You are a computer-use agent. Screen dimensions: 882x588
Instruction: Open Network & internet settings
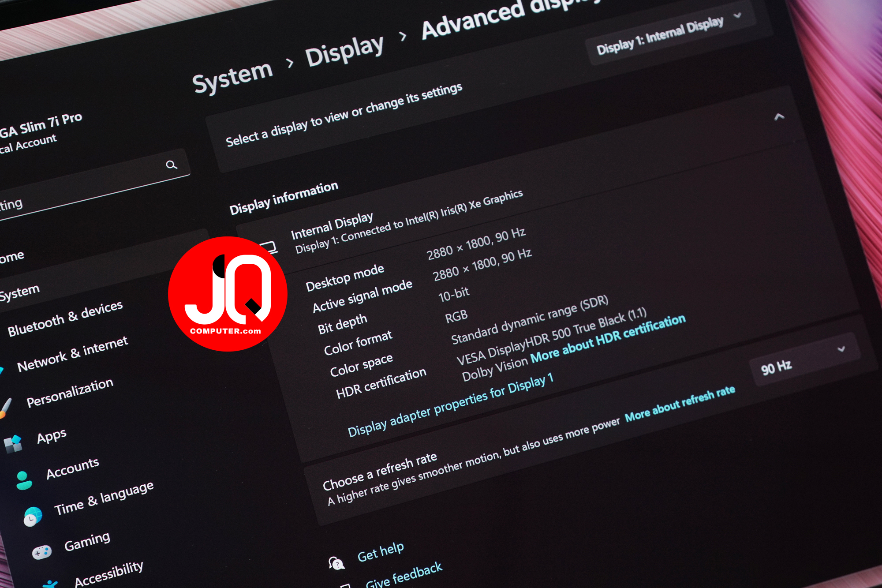(x=73, y=353)
